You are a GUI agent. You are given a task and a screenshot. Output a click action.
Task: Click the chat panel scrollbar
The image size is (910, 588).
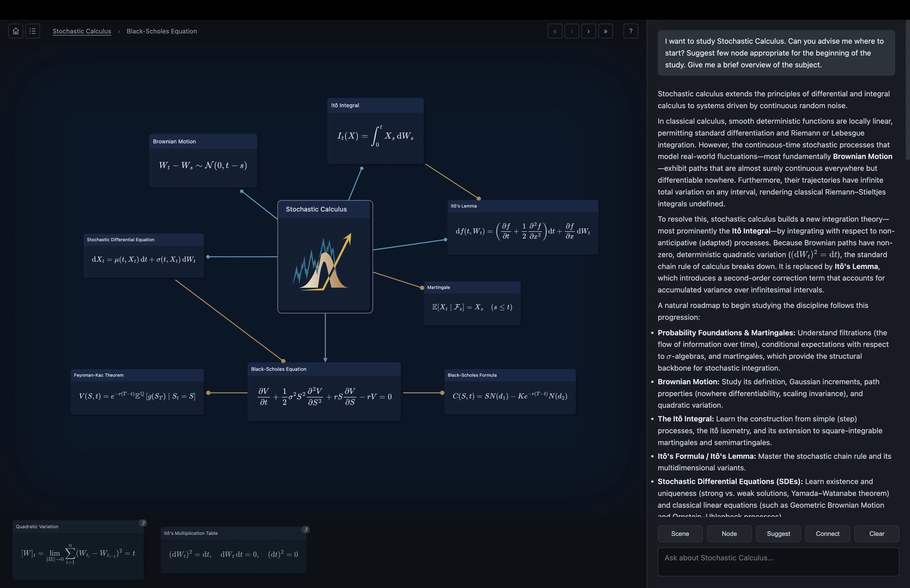pos(907,90)
